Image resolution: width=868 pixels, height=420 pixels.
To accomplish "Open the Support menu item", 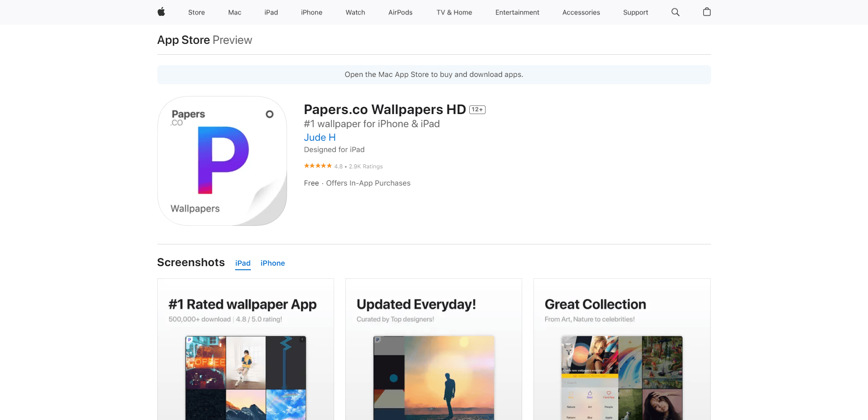I will tap(636, 12).
